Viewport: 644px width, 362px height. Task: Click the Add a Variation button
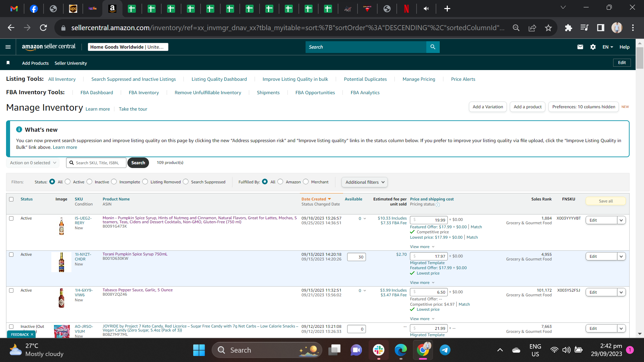488,107
